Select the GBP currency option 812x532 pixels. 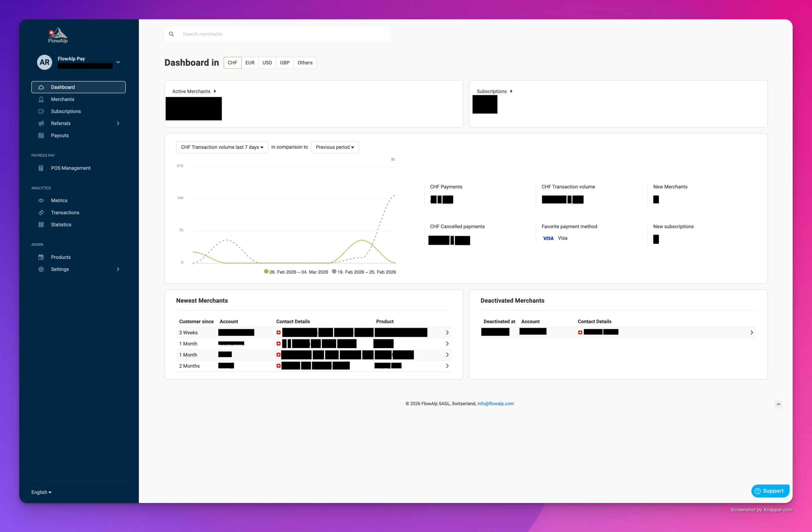[285, 63]
